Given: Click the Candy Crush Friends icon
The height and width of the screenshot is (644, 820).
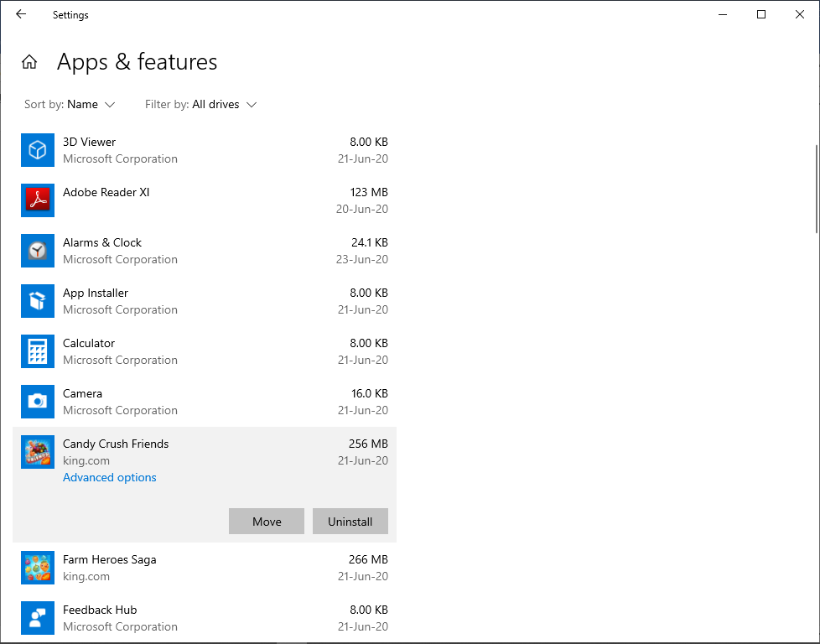Looking at the screenshot, I should (38, 452).
